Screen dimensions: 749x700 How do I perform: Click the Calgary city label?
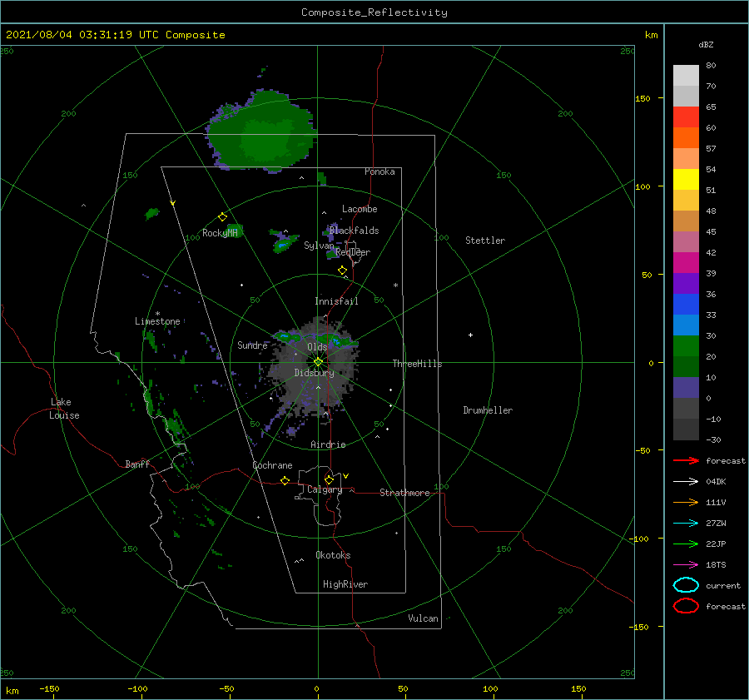click(325, 489)
